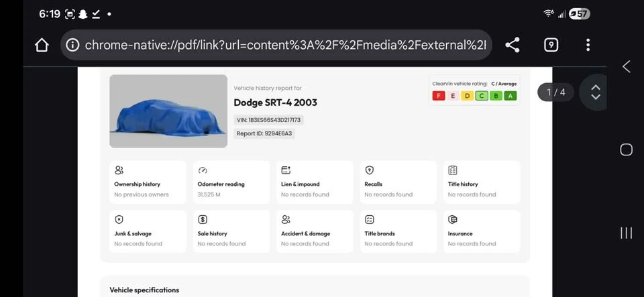
Task: Click the Vehicle specifications heading
Action: tap(144, 290)
